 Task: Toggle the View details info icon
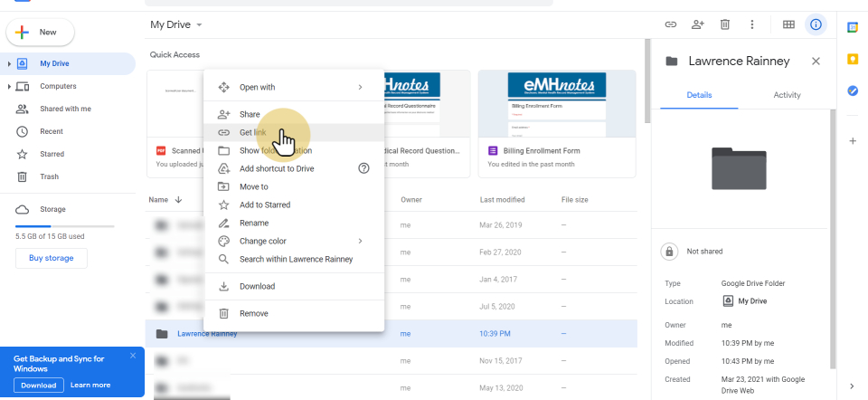tap(816, 24)
